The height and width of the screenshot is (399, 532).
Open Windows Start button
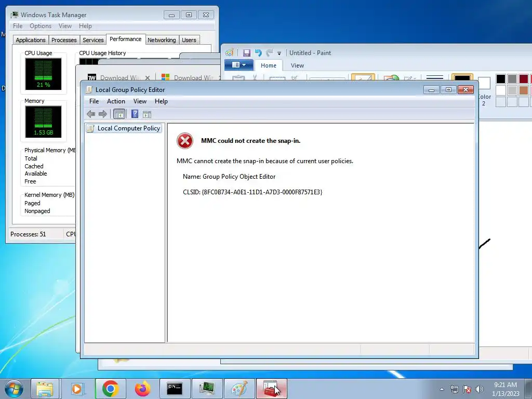pyautogui.click(x=14, y=389)
